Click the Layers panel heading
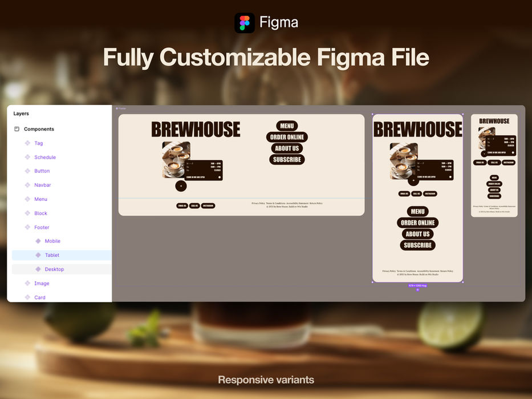The width and height of the screenshot is (532, 399). pos(21,114)
